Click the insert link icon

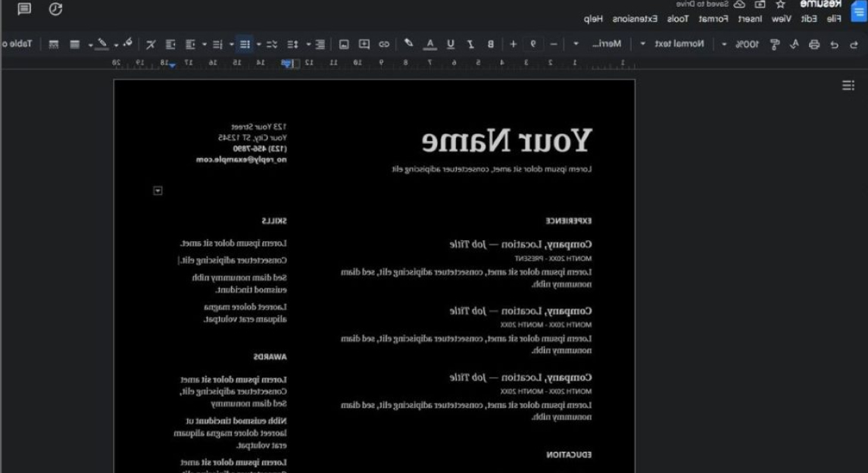pos(384,44)
